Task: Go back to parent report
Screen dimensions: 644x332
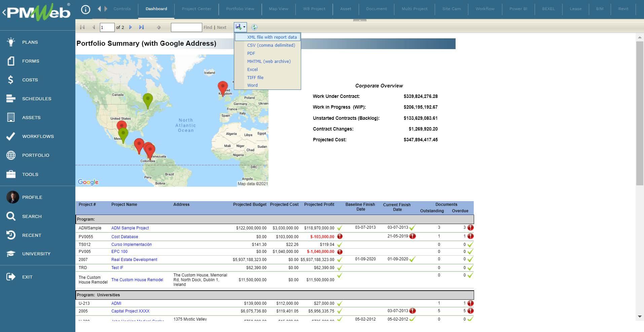Action: [x=159, y=27]
